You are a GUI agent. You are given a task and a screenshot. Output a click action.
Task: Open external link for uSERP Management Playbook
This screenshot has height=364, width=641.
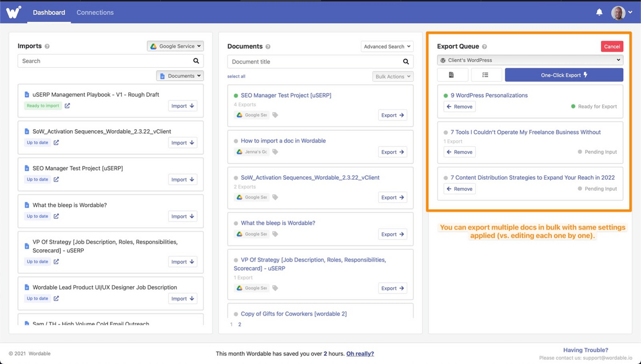coord(67,106)
